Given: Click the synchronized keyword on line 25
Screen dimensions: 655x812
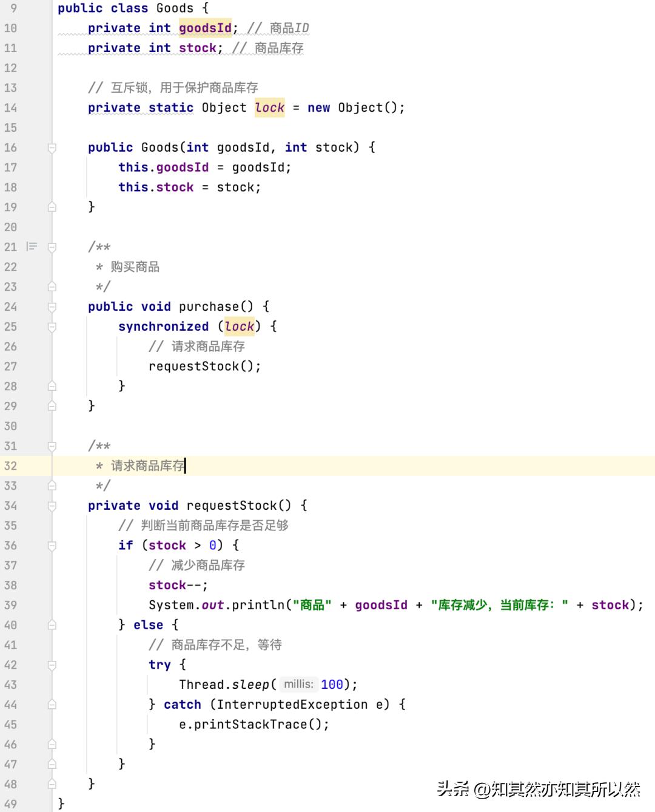Looking at the screenshot, I should 163,326.
